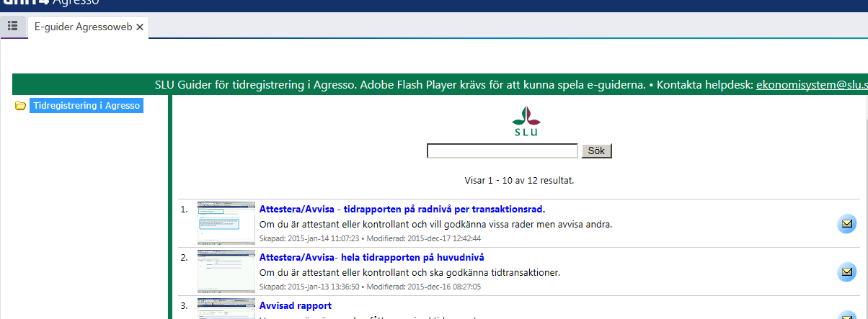This screenshot has width=868, height=319.
Task: Open the menu list icon beside the tab
Action: [x=12, y=26]
